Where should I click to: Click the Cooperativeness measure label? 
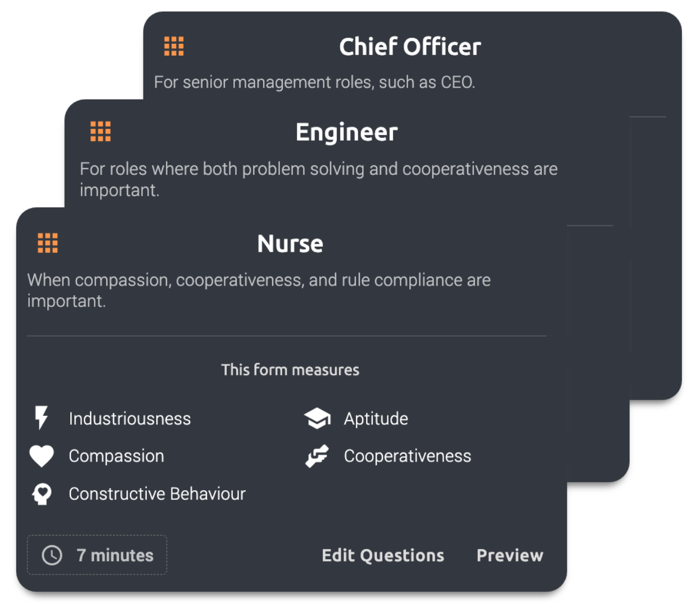(x=408, y=456)
